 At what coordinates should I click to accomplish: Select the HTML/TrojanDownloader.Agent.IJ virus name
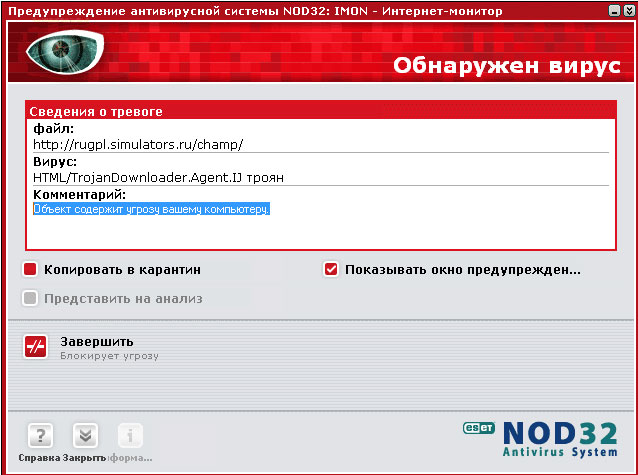tap(158, 177)
